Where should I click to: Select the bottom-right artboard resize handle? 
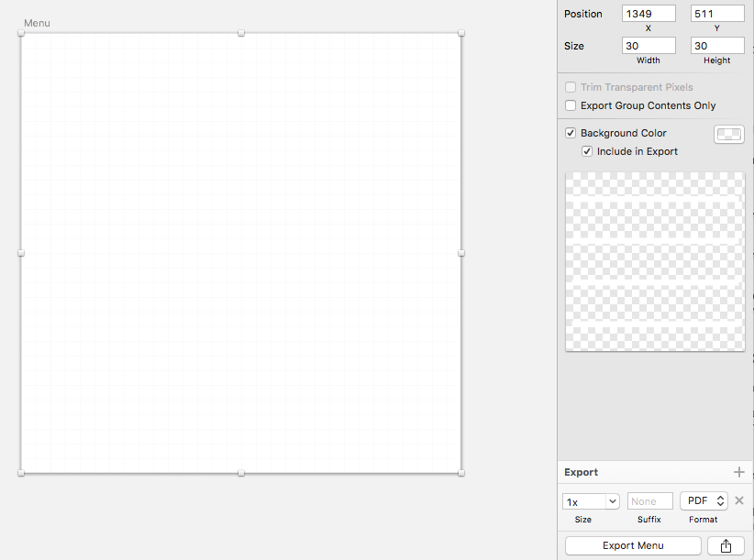(x=461, y=473)
